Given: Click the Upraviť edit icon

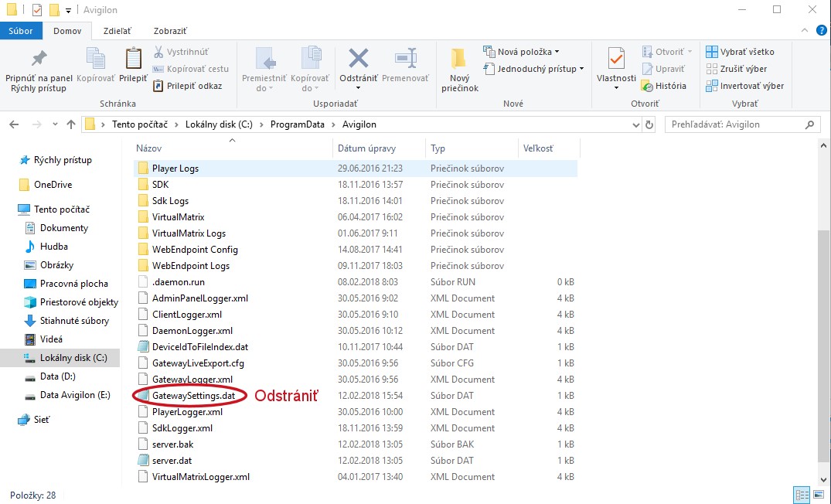Looking at the screenshot, I should click(647, 69).
